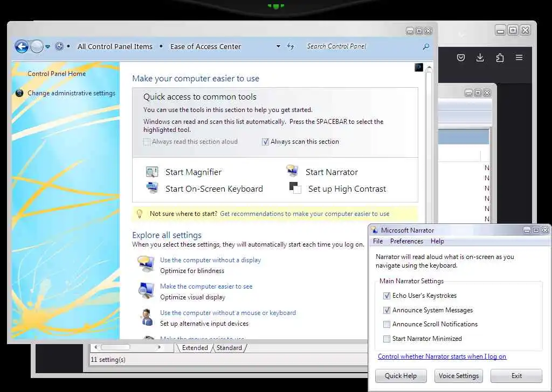Viewport: 552px width, 392px height.
Task: Open Control Panel Home link
Action: pyautogui.click(x=57, y=73)
